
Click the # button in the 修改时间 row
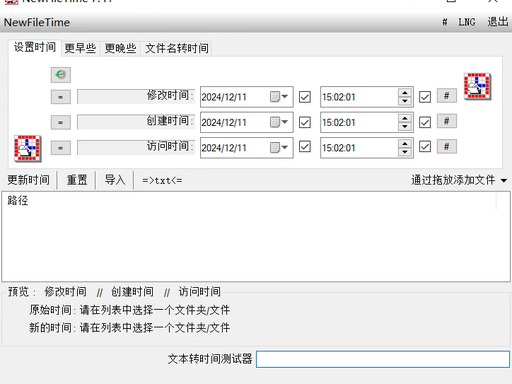447,96
